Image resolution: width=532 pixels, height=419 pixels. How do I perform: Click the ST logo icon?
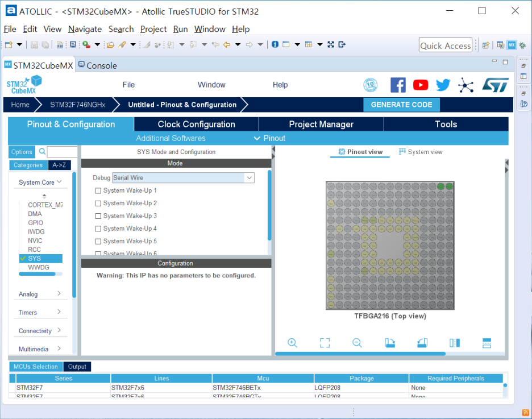click(496, 85)
